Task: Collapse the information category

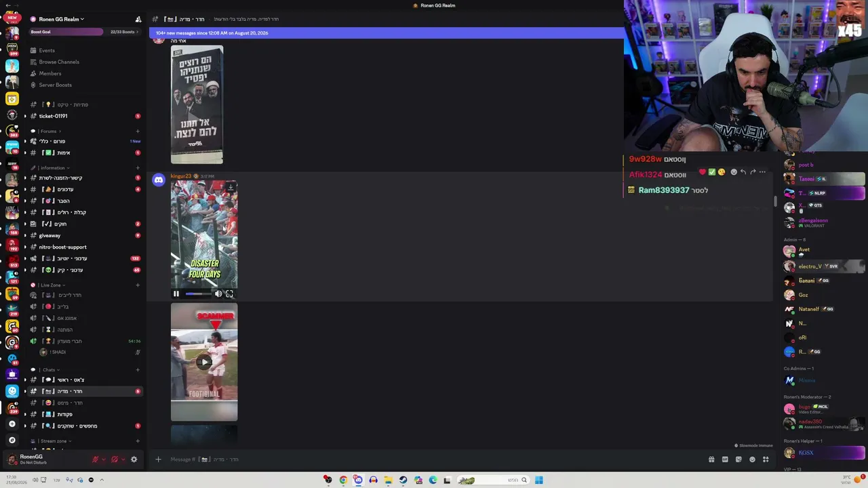Action: tap(52, 167)
